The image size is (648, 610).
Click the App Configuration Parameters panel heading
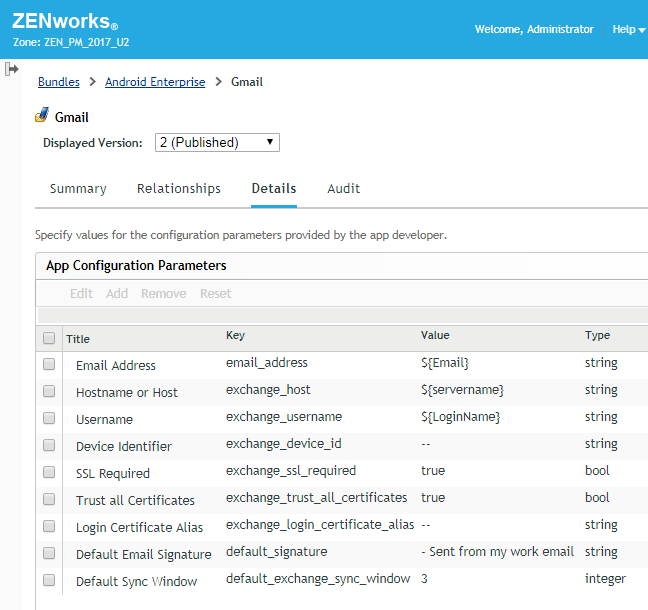pos(136,265)
